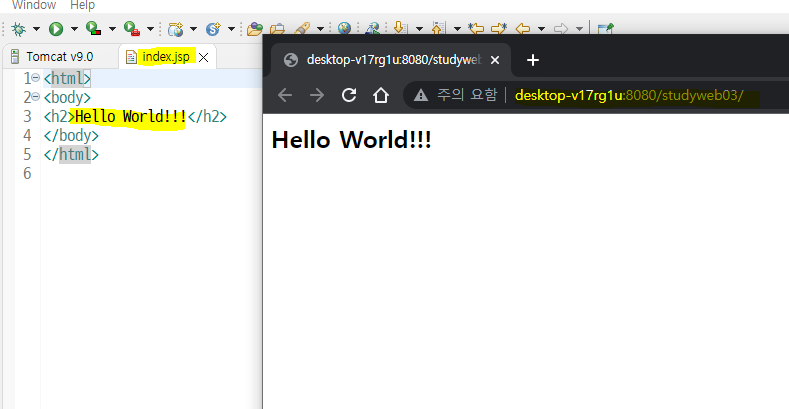This screenshot has height=409, width=789.
Task: Open the Forward history dropdown arrow
Action: 579,29
